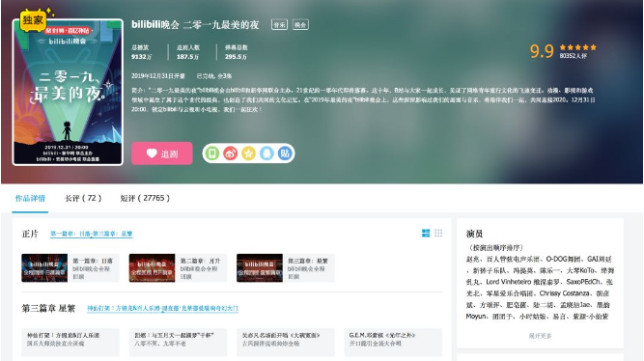Open the 第一篇章-第三篇章 range link
The width and height of the screenshot is (644, 361).
click(91, 234)
